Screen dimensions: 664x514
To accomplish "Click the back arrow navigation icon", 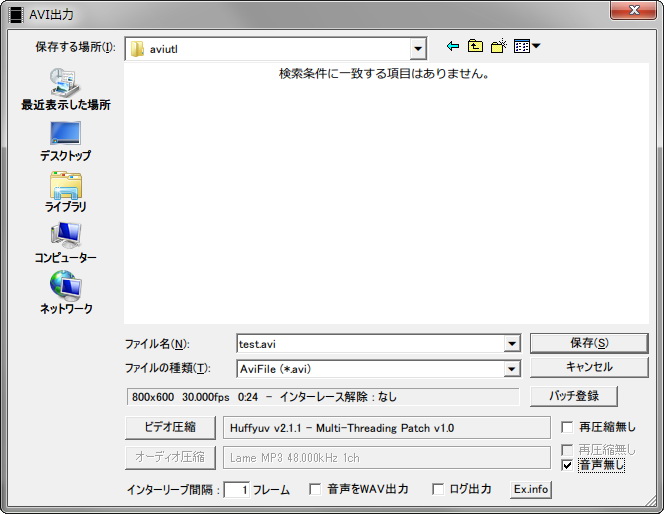I will (453, 47).
